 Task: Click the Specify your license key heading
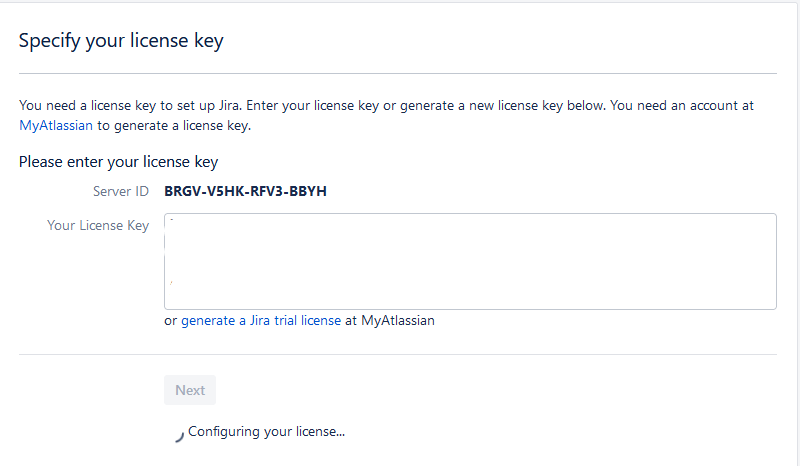point(121,41)
